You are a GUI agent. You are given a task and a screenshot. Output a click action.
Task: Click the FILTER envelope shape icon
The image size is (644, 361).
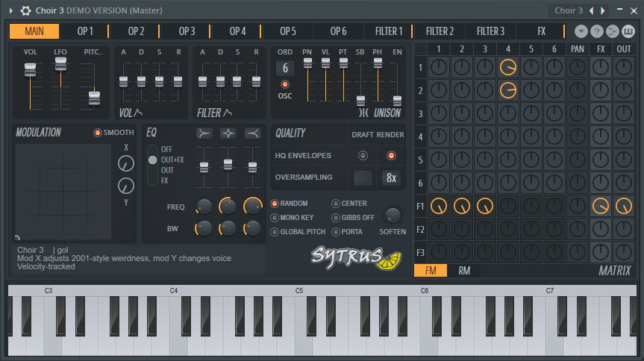[x=227, y=112]
